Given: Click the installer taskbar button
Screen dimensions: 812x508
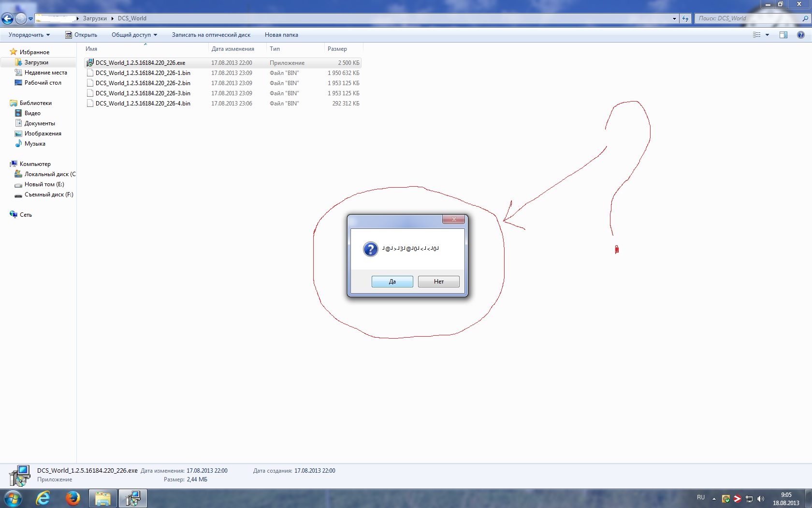Looking at the screenshot, I should tap(132, 498).
